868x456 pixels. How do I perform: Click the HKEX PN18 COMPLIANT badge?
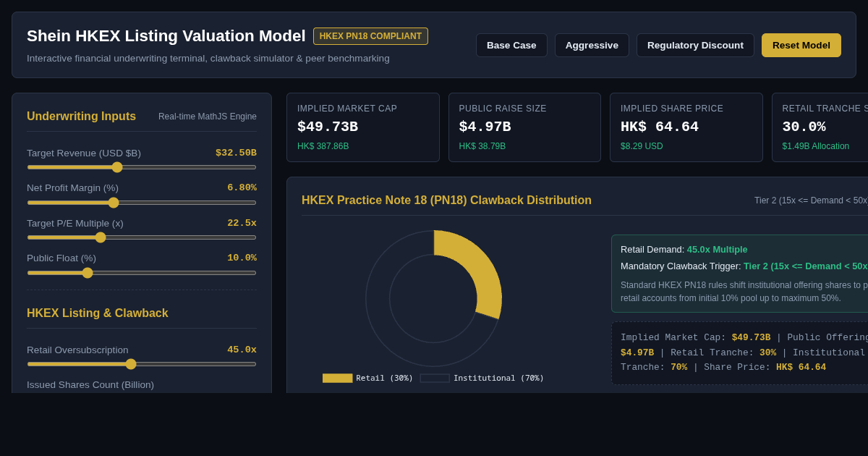tap(370, 36)
